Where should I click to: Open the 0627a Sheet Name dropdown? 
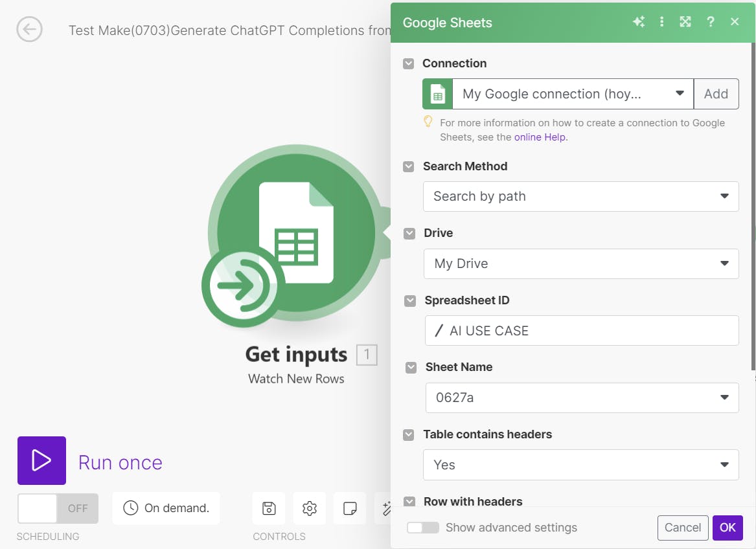(582, 398)
